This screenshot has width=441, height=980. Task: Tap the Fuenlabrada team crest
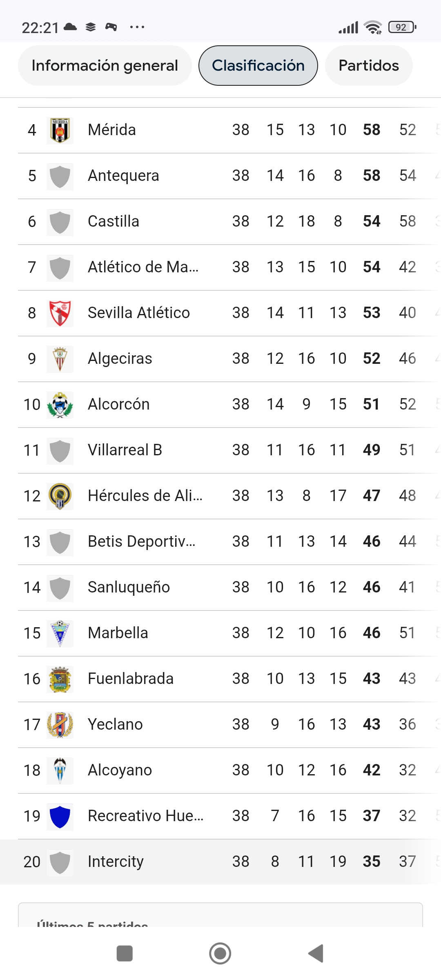point(60,679)
